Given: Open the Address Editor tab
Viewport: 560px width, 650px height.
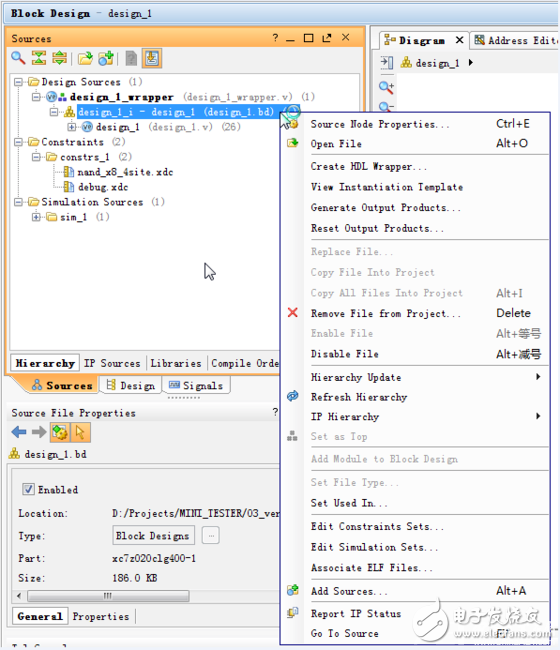Looking at the screenshot, I should click(515, 41).
